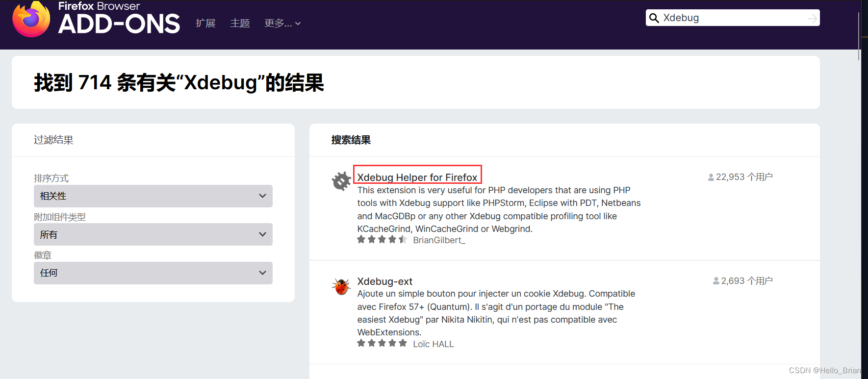868x379 pixels.
Task: Click the 搜索结果 heading
Action: coord(351,140)
